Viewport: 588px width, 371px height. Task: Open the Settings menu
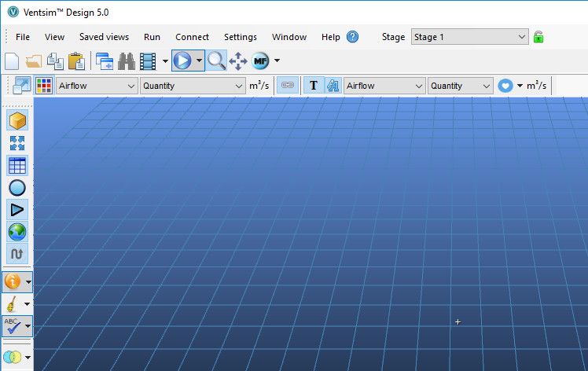(241, 37)
